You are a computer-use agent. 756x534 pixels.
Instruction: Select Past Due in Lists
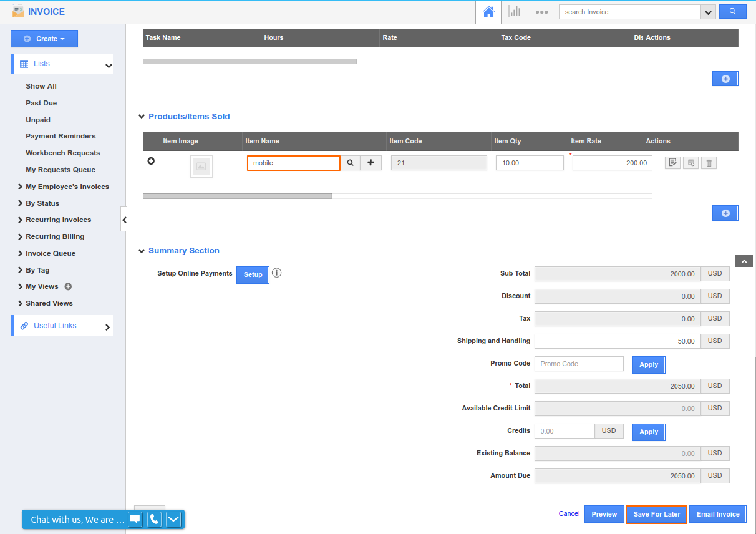coord(41,103)
